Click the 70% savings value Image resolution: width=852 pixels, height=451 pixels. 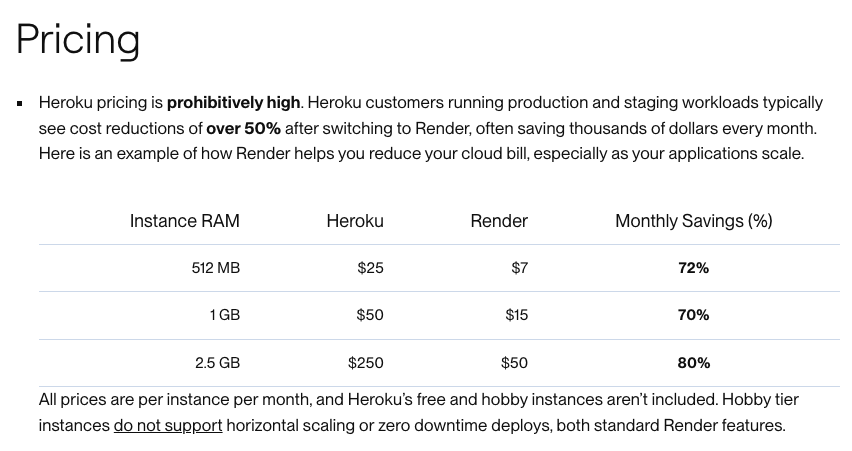pos(693,315)
